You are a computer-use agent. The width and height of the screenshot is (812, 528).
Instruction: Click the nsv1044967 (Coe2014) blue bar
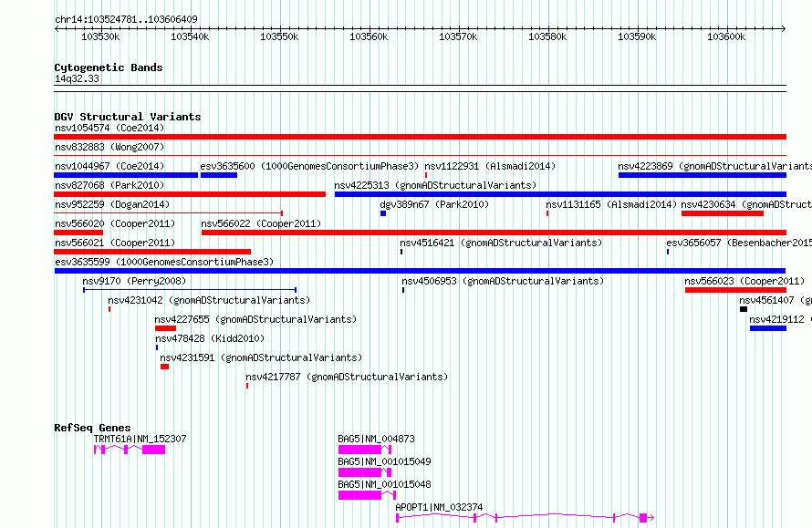click(126, 175)
